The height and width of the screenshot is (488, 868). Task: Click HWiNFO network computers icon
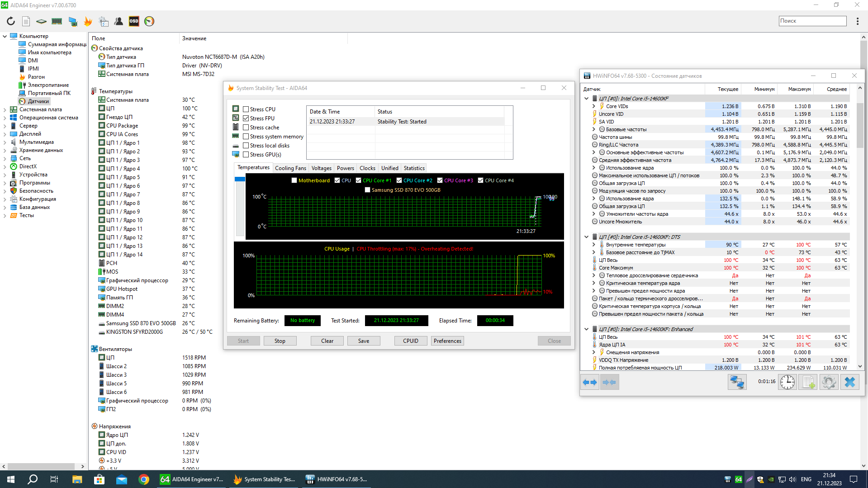(737, 382)
